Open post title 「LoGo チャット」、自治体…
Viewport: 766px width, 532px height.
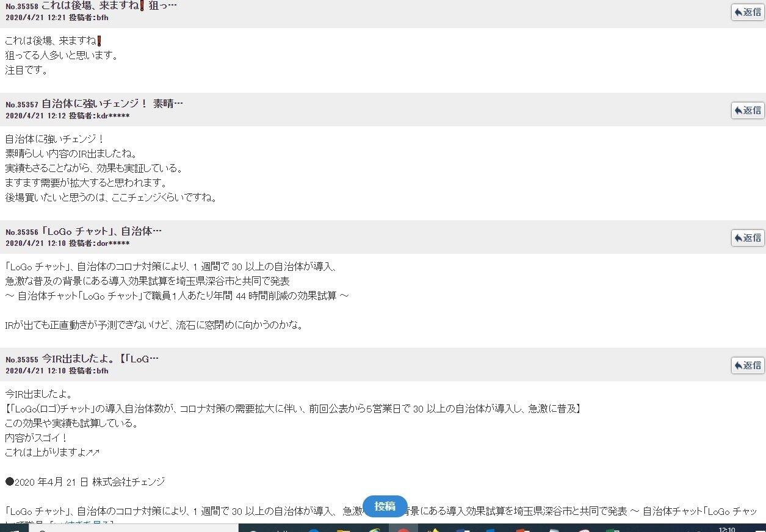click(101, 231)
